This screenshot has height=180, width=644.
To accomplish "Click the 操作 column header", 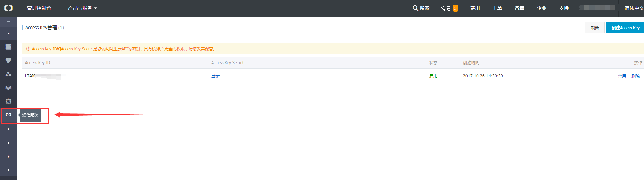I will point(638,63).
